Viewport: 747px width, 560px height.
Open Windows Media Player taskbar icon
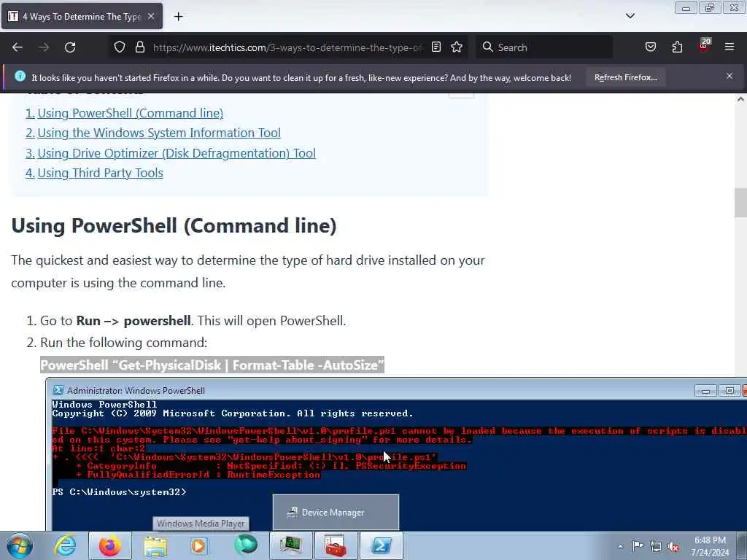pyautogui.click(x=200, y=545)
